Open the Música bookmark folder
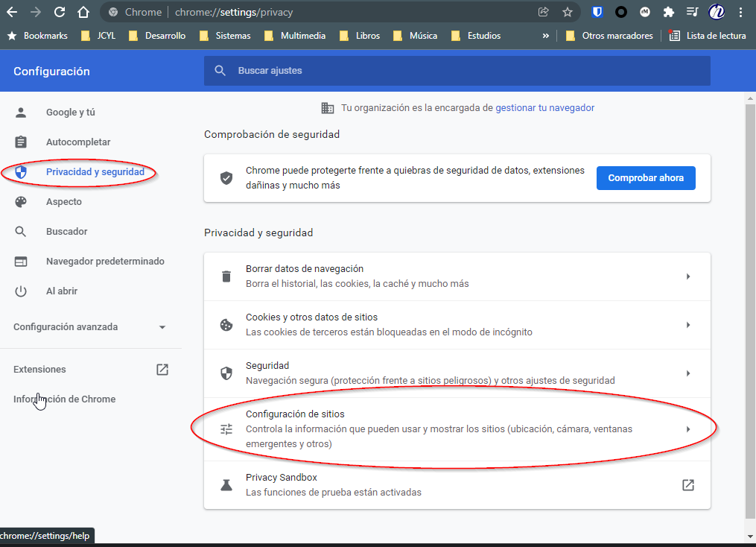Viewport: 756px width, 547px height. (415, 36)
